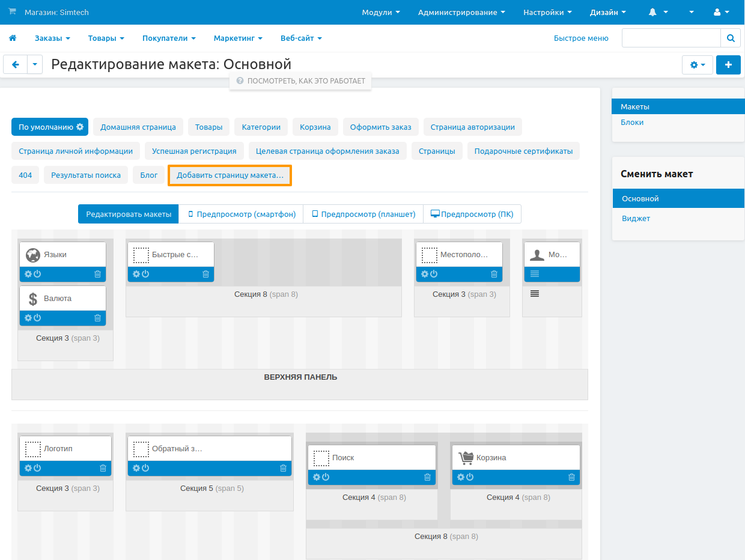Toggle power switch on Языки block
Screen dimensions: 745x560
37,274
